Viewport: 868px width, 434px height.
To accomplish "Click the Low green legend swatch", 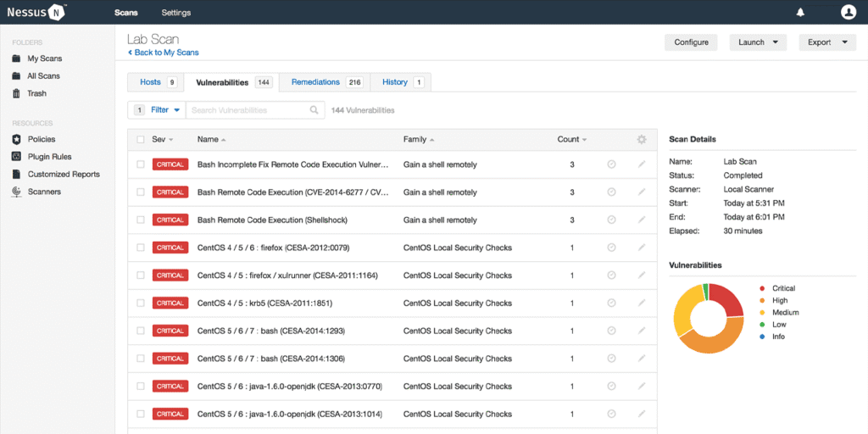I will [x=762, y=325].
